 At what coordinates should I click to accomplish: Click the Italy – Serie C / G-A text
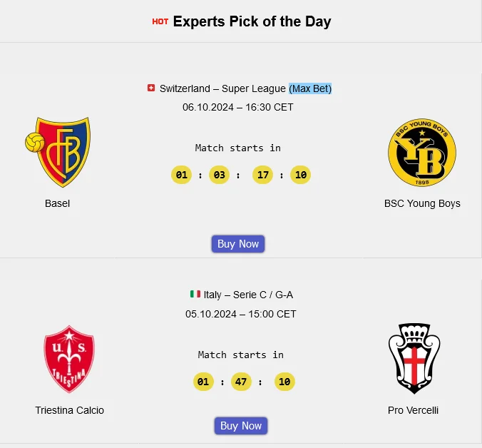tap(248, 295)
